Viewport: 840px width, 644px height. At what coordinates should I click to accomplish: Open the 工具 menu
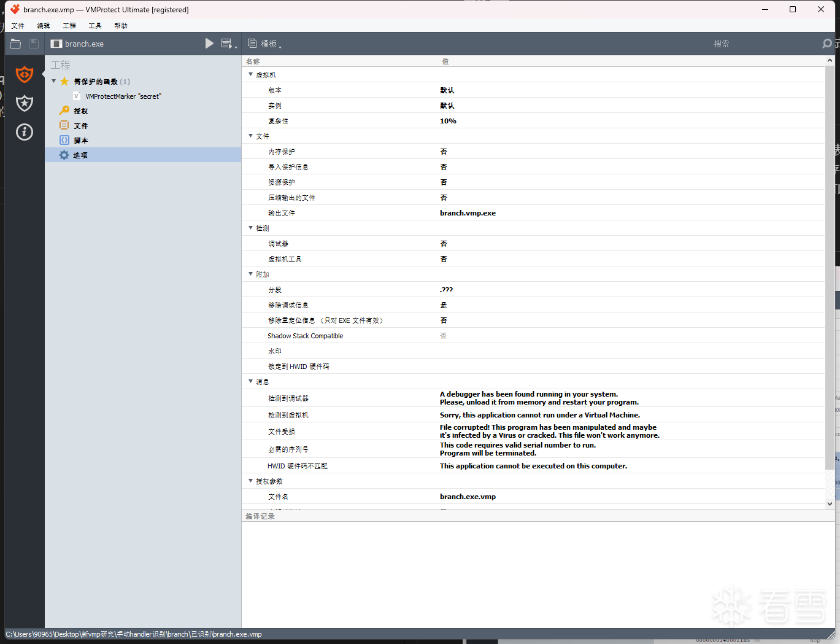click(x=95, y=26)
